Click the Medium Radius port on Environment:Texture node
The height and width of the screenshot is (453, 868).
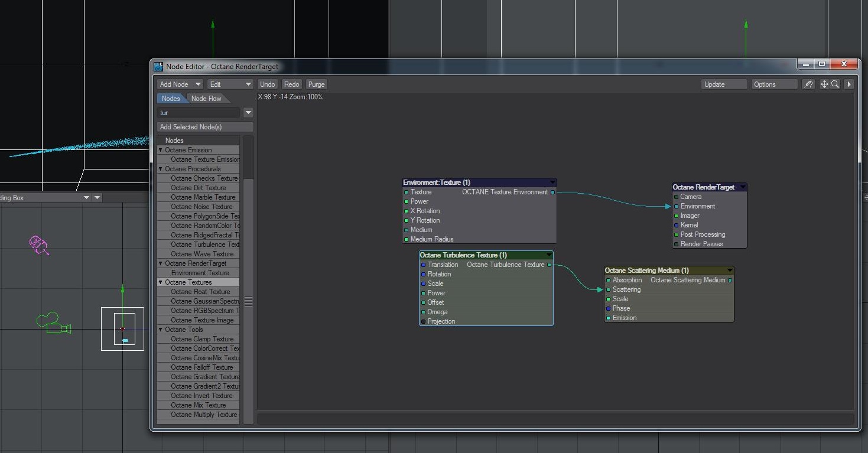pos(406,239)
